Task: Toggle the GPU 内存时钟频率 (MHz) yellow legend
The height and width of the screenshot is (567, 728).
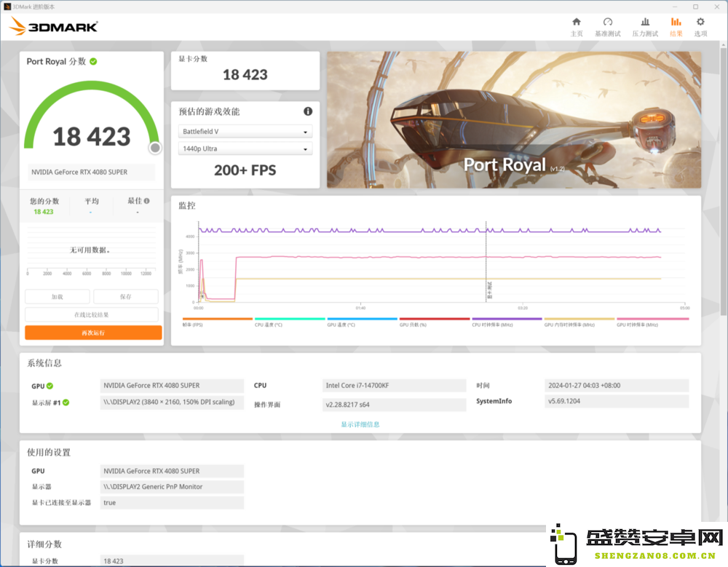Action: [579, 322]
